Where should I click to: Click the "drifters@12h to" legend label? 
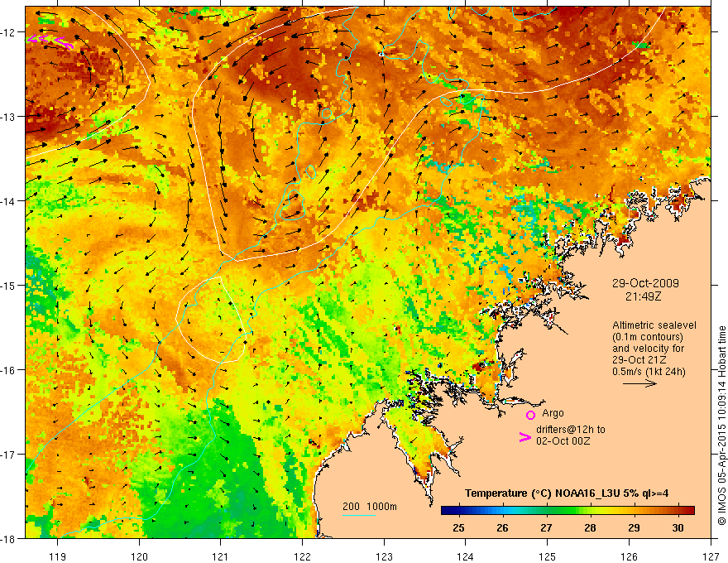(x=571, y=430)
